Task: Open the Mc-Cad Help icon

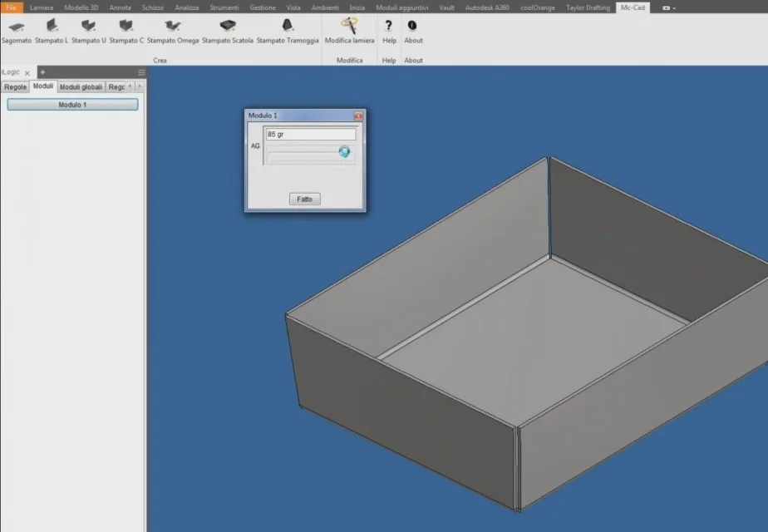Action: (389, 32)
